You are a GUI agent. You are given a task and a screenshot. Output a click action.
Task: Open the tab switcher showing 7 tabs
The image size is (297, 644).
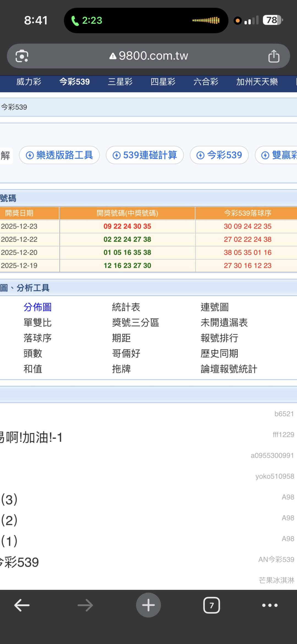point(211,605)
